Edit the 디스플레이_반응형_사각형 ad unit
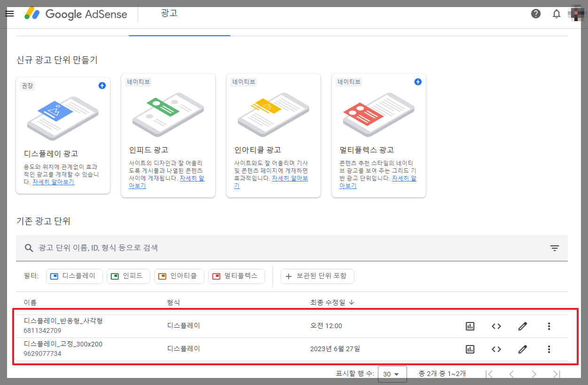 (x=523, y=326)
